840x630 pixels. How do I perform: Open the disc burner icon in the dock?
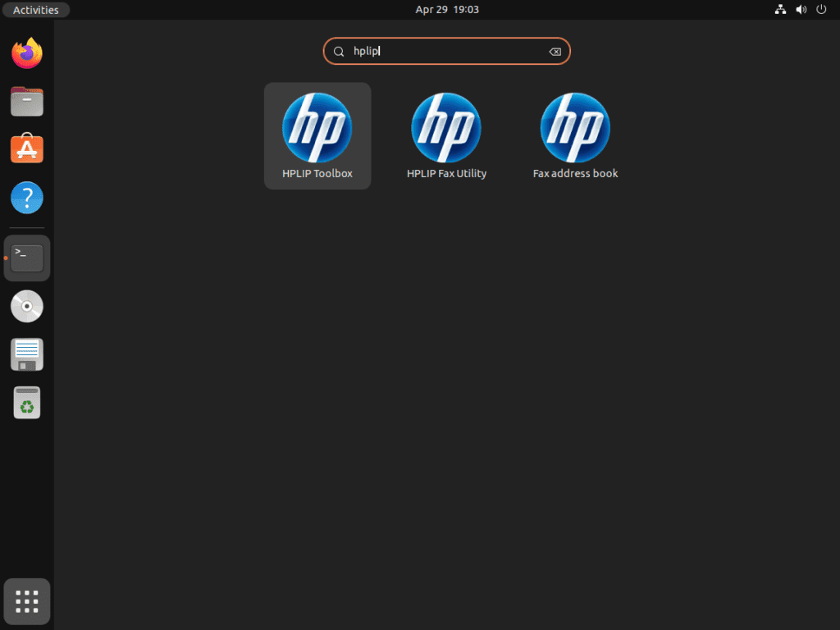pyautogui.click(x=27, y=306)
